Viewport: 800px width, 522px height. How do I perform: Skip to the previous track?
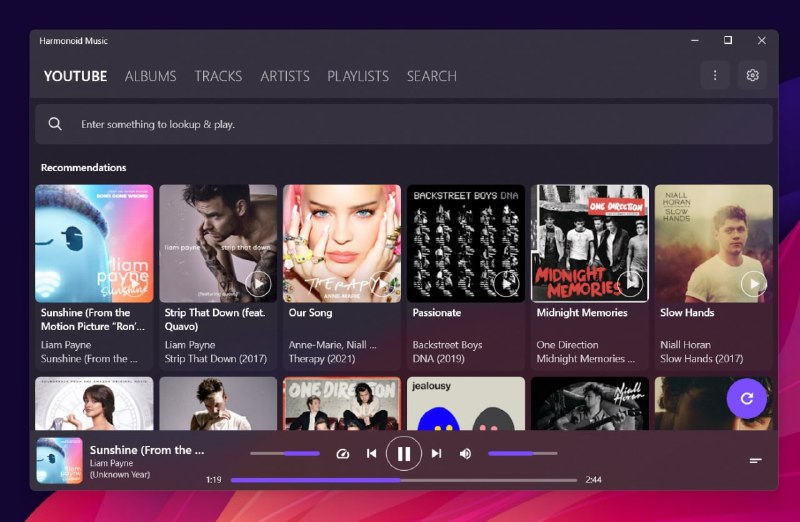[371, 453]
